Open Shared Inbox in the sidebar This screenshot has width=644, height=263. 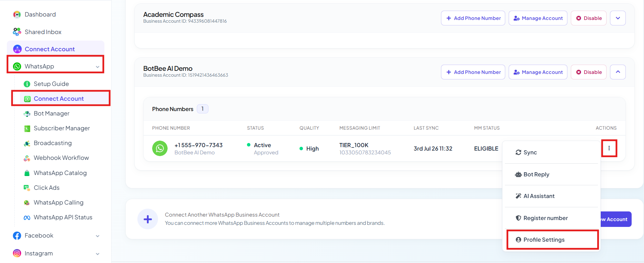[43, 32]
